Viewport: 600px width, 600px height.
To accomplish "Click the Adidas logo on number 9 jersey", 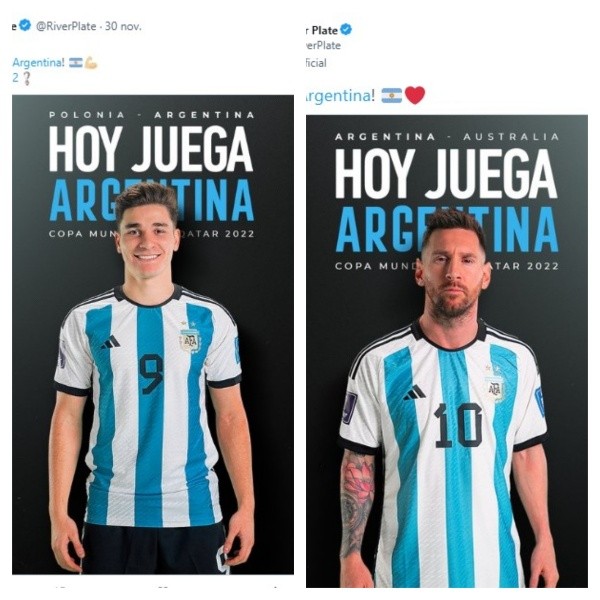I will pos(111,342).
